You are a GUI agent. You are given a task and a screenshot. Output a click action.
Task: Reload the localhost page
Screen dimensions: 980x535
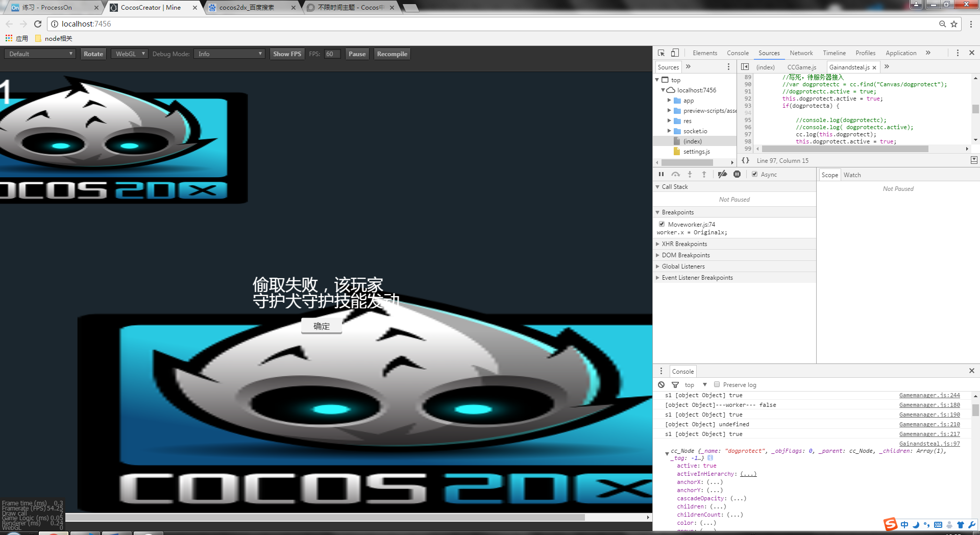coord(38,24)
